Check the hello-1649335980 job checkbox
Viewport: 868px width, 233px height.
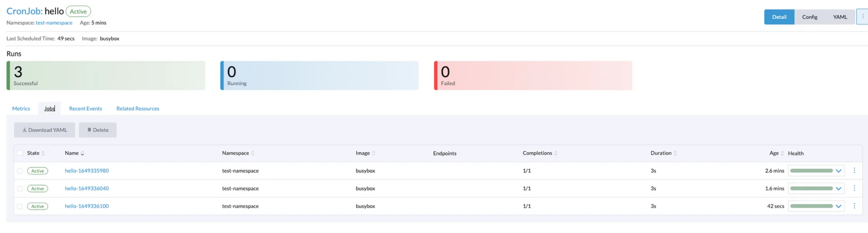pos(19,171)
